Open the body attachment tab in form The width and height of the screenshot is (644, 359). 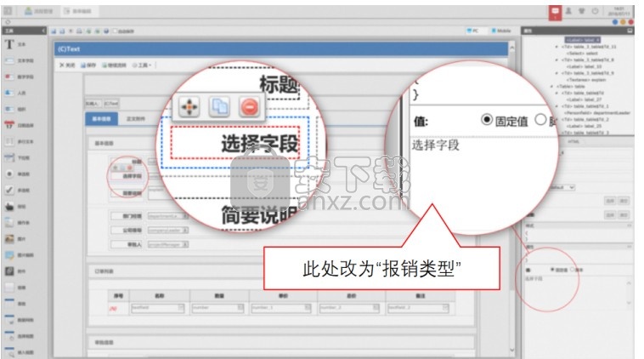point(136,118)
